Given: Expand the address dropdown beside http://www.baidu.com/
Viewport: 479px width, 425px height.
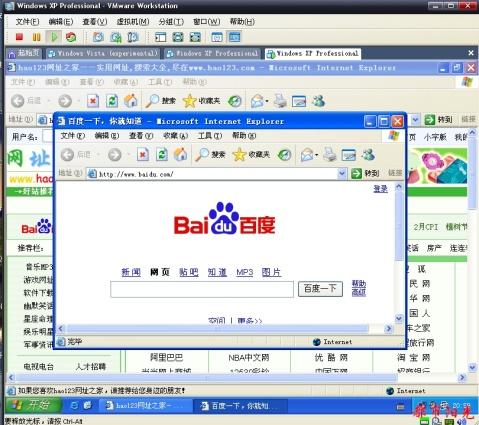Looking at the screenshot, I should click(x=342, y=173).
